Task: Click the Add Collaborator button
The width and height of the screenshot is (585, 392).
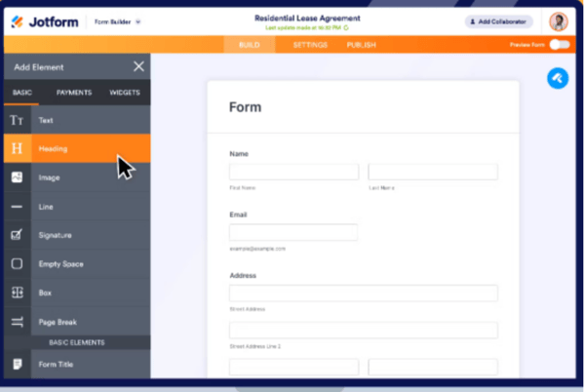Action: 499,20
